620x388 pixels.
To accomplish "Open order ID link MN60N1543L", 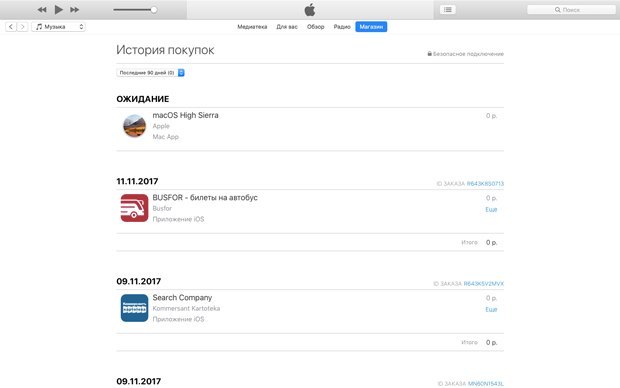I will point(486,384).
